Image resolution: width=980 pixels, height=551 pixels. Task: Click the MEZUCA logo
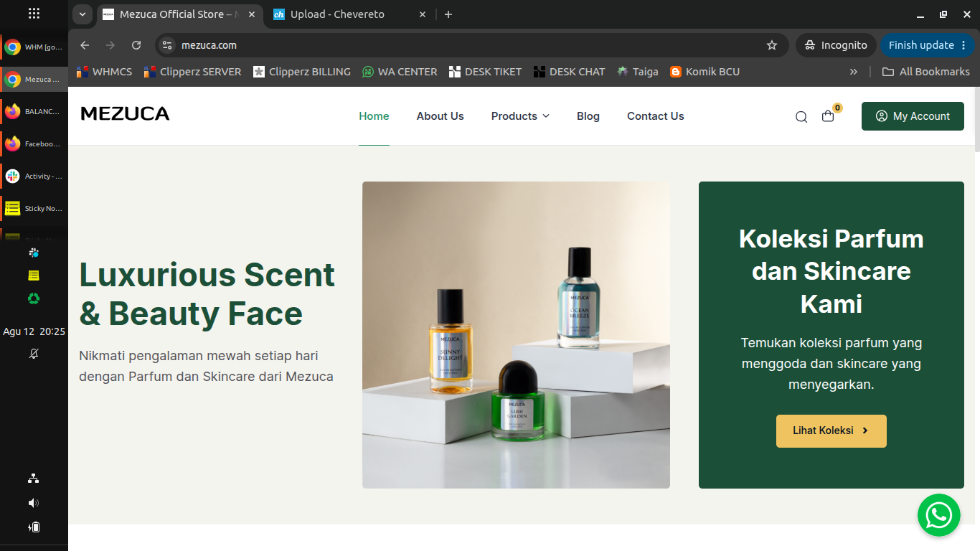(x=125, y=113)
